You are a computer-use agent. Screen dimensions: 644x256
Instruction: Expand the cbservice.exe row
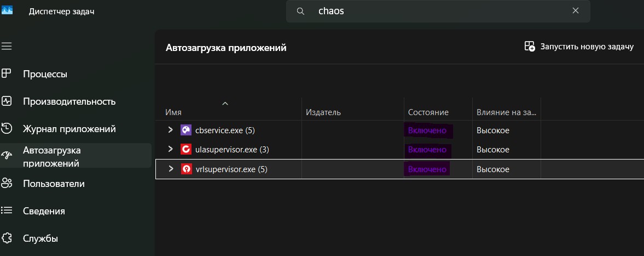[170, 130]
